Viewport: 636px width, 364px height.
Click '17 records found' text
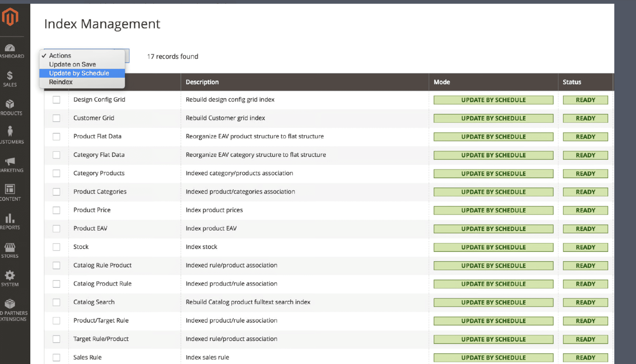(x=173, y=56)
